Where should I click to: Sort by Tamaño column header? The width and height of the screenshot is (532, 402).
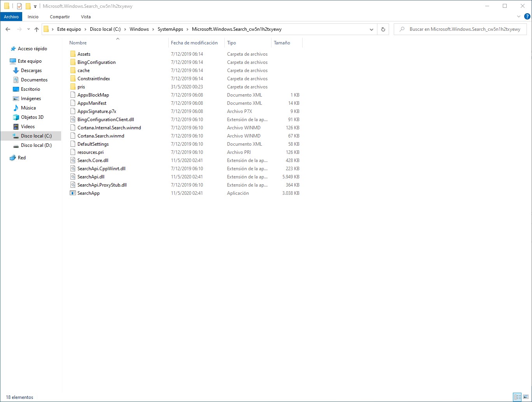point(282,43)
